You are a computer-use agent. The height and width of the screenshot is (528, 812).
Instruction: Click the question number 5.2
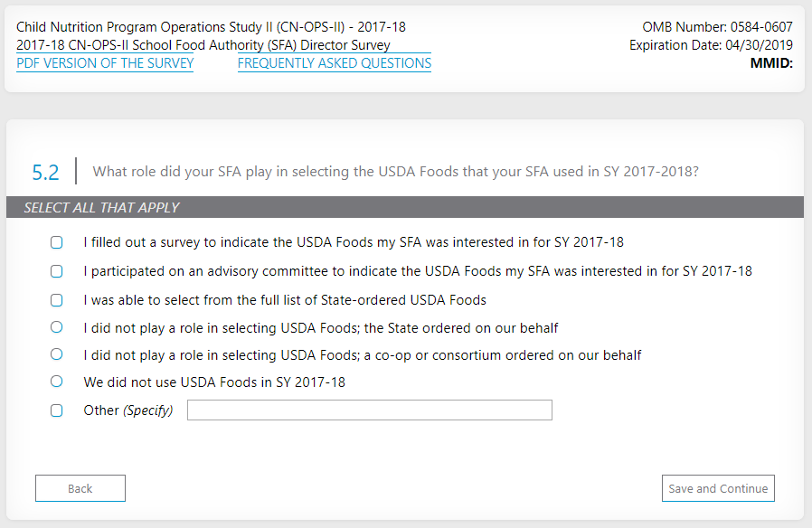pos(45,173)
